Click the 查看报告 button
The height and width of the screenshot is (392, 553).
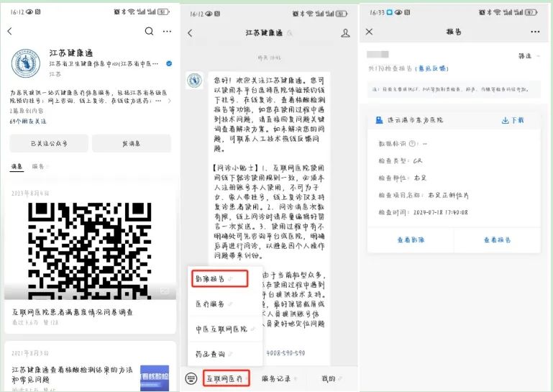[498, 240]
